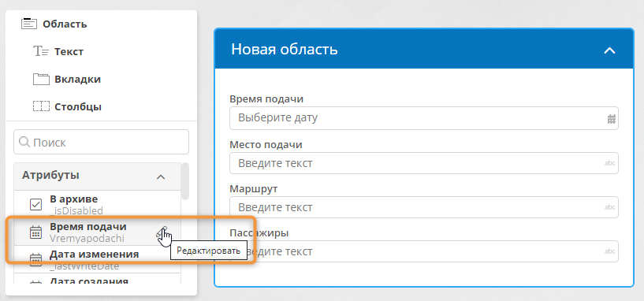Select the В архиве attribute row
Screen dimensions: 644x301
[97, 204]
